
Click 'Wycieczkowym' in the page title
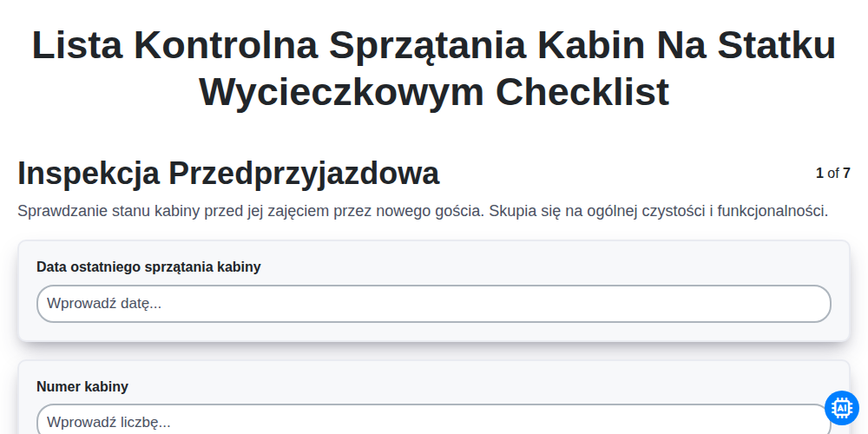341,91
